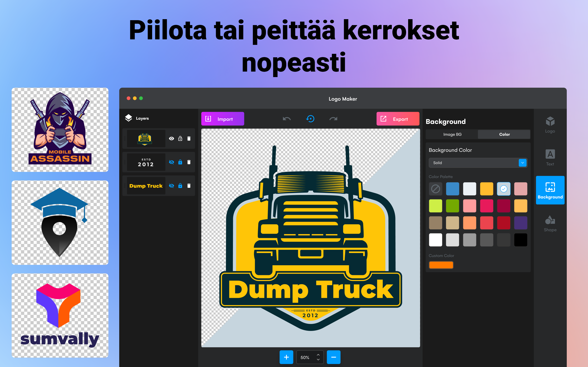
Task: Click the redo arrow icon
Action: (333, 119)
